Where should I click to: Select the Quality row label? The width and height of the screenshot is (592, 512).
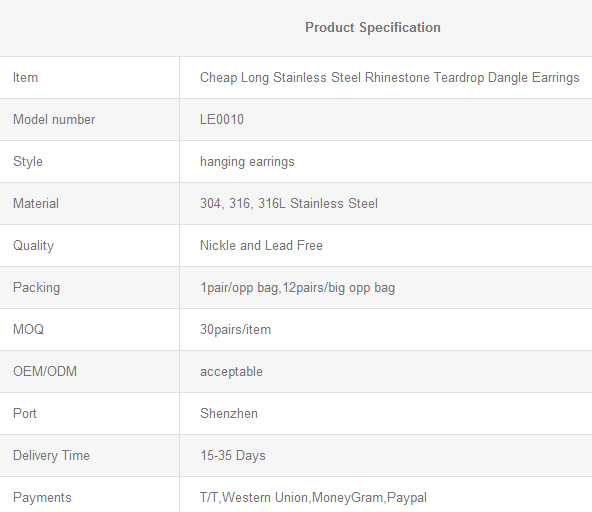33,246
